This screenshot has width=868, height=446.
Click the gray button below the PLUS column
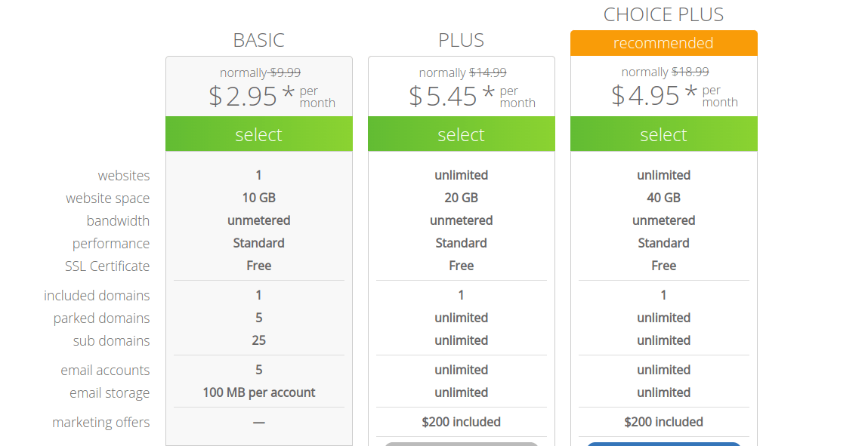(x=461, y=444)
